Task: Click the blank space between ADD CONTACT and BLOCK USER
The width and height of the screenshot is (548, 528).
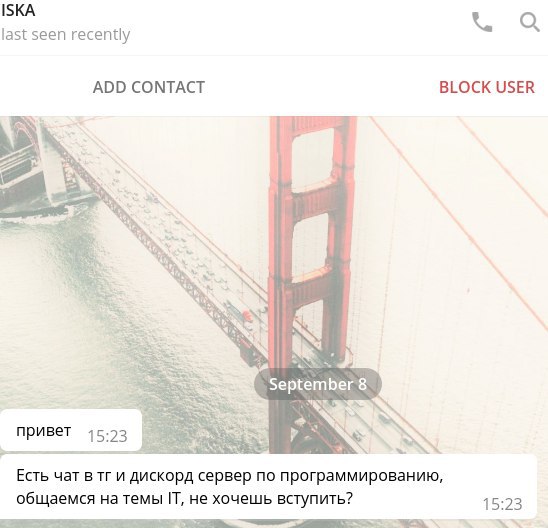Action: tap(322, 87)
